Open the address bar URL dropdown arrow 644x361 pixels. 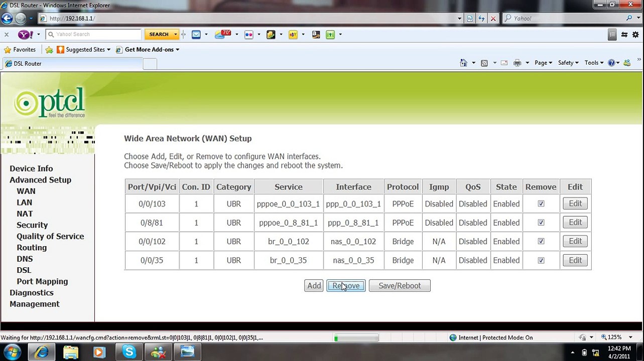[459, 19]
